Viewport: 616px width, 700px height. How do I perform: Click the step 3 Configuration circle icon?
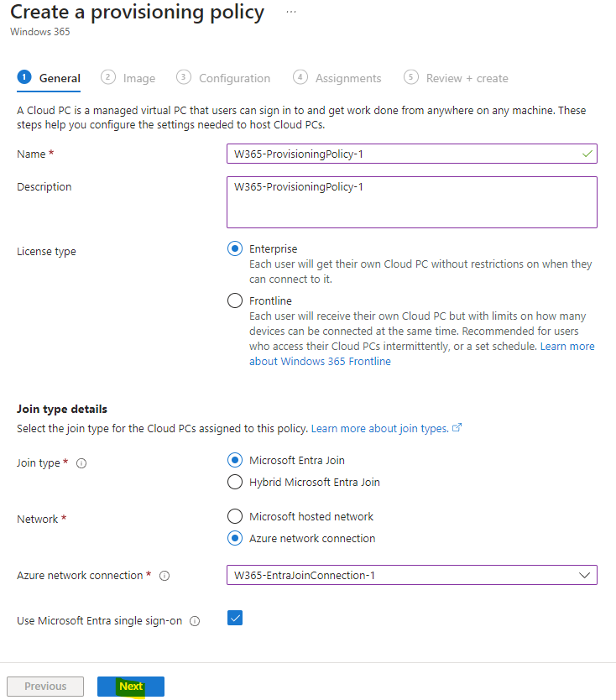pyautogui.click(x=184, y=76)
